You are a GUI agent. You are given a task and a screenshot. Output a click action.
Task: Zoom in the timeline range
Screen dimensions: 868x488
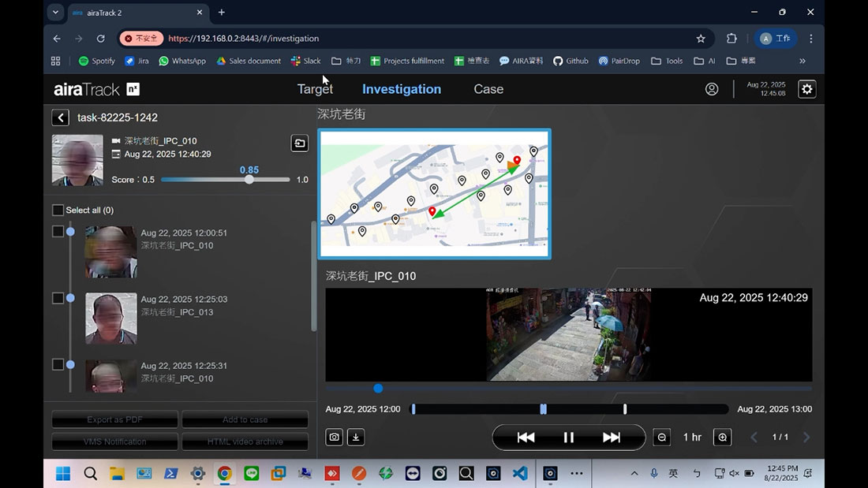coord(722,437)
